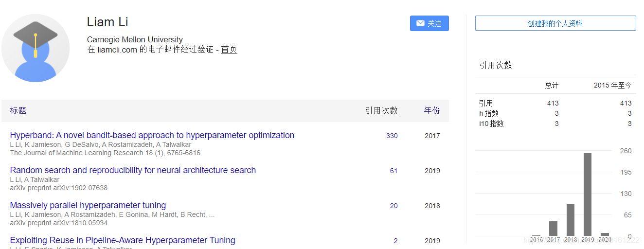Click the 2018 bar in citation chart

(571, 220)
